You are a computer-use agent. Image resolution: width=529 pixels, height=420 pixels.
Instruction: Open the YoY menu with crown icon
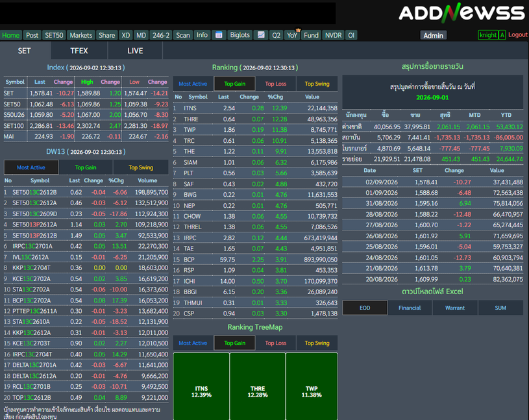[x=292, y=35]
